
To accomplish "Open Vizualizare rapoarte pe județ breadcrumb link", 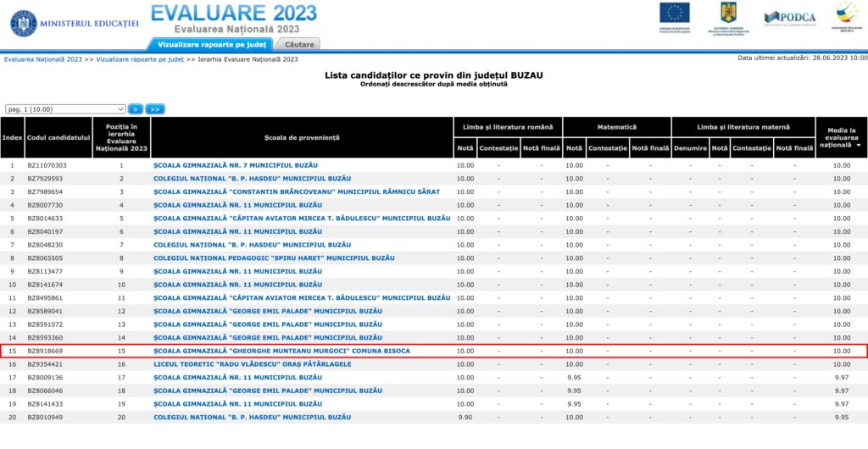I will pos(140,59).
